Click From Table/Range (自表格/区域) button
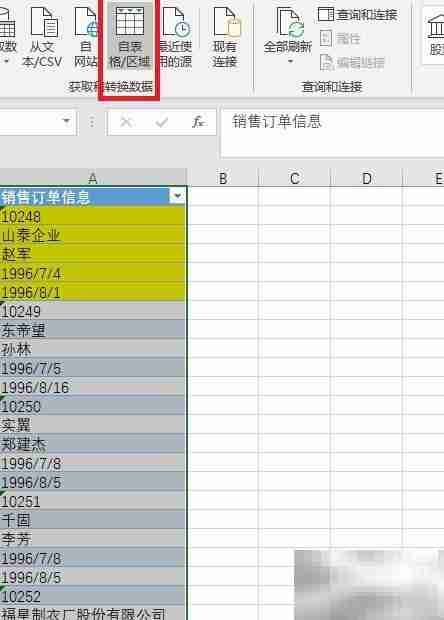The image size is (444, 620). tap(129, 36)
